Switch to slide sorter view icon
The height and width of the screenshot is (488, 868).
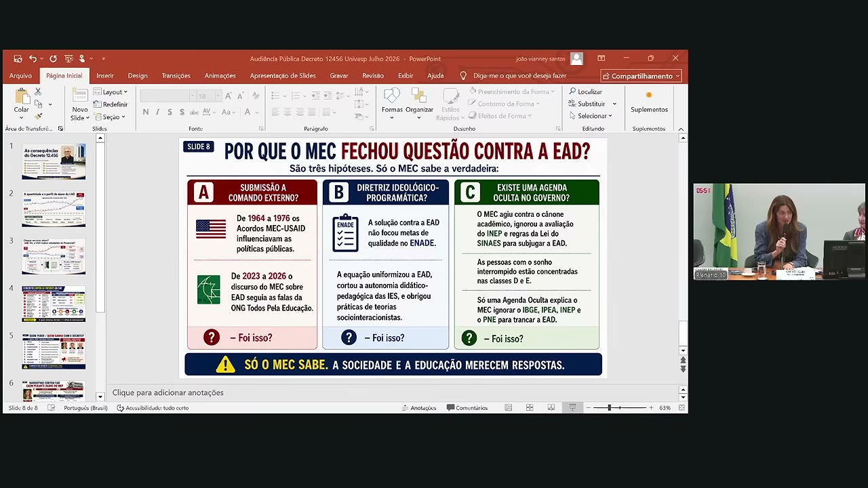[530, 408]
